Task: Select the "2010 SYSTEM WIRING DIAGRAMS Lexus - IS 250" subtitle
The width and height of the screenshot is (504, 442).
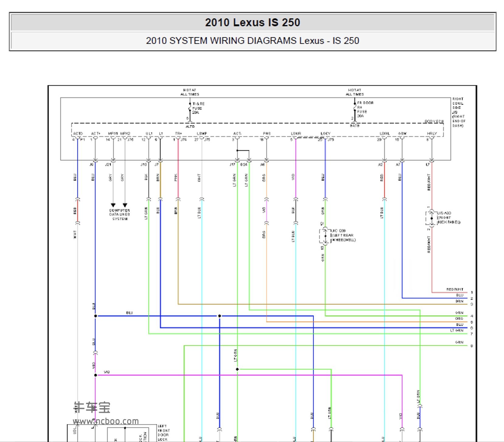Action: click(x=252, y=41)
